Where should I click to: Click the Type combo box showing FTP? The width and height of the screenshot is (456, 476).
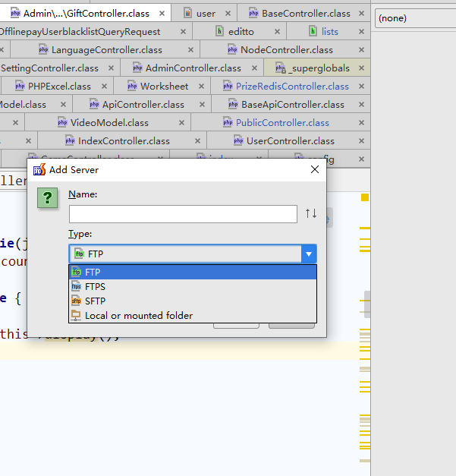[x=193, y=254]
